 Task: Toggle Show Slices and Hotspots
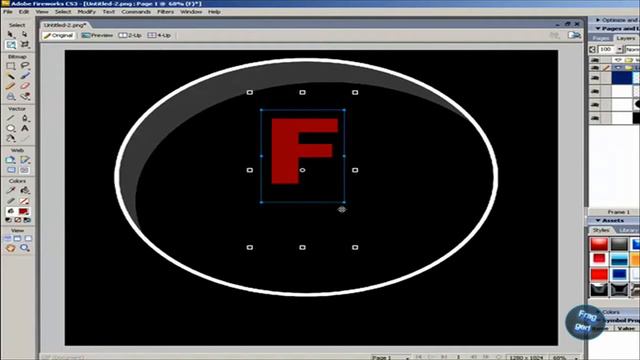click(24, 170)
